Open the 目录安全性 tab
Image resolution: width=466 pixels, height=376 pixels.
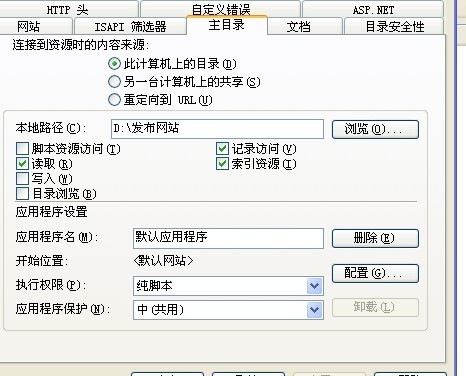[x=394, y=26]
